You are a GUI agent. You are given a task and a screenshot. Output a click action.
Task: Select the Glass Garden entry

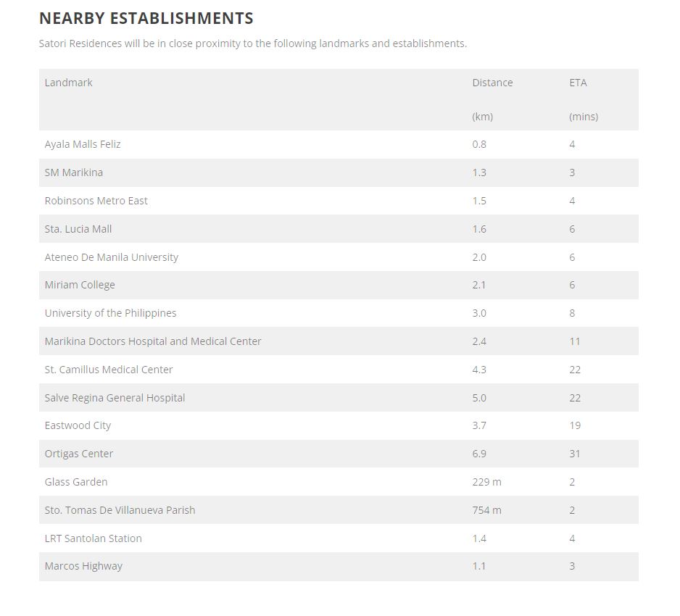76,482
